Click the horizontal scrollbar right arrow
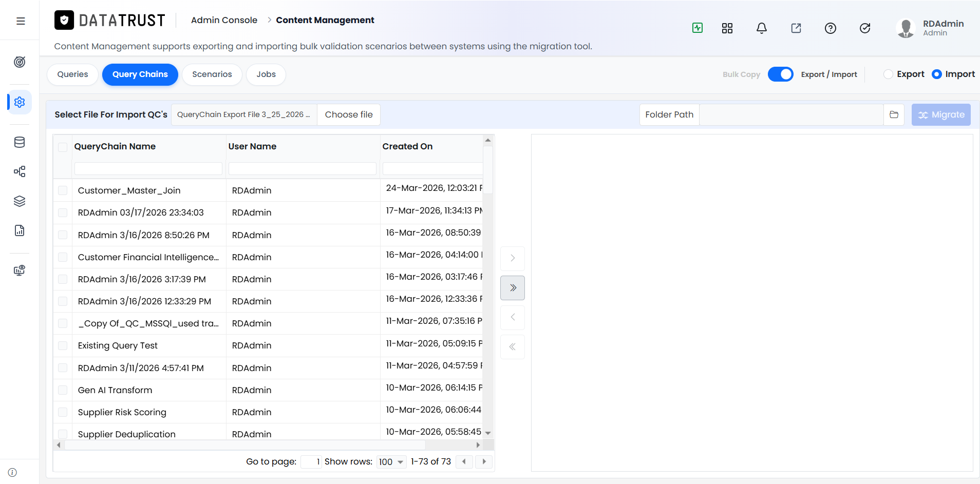 pyautogui.click(x=478, y=445)
